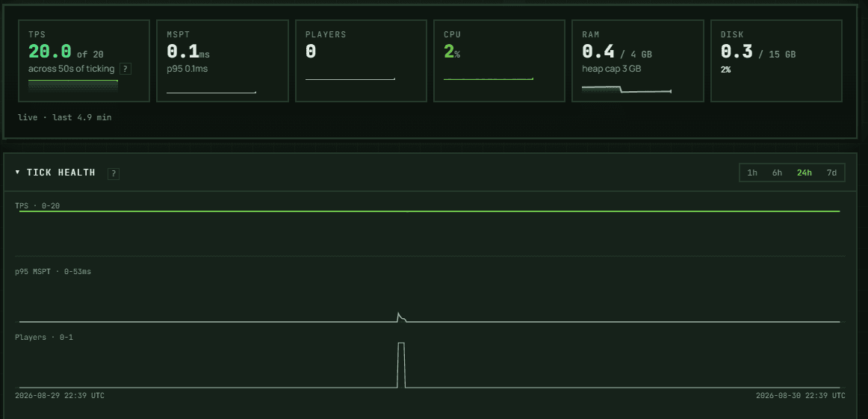Click the 0.3 / 15 GB disk value
The height and width of the screenshot is (419, 868).
[758, 52]
